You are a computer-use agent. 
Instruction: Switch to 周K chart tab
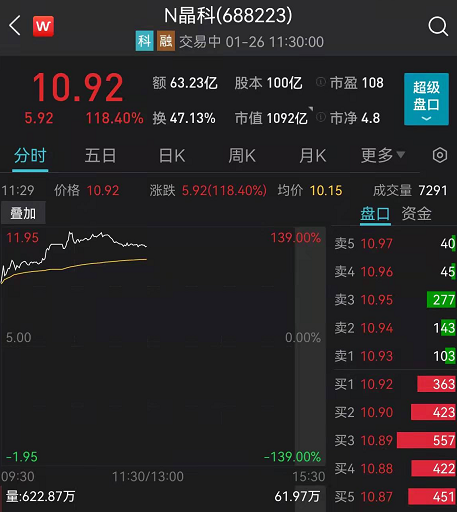tap(242, 156)
